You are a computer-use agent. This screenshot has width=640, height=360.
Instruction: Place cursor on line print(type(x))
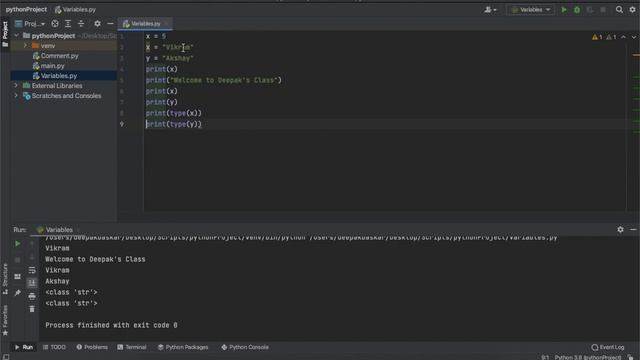click(173, 113)
